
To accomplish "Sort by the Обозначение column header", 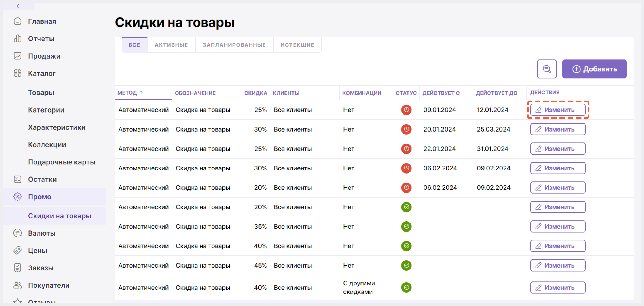I will (x=195, y=93).
